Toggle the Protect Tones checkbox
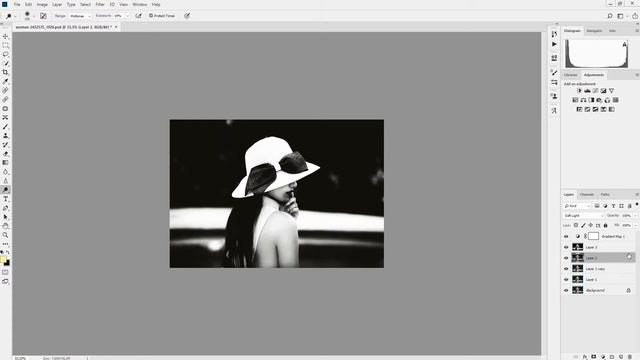The height and width of the screenshot is (360, 640). pyautogui.click(x=151, y=16)
